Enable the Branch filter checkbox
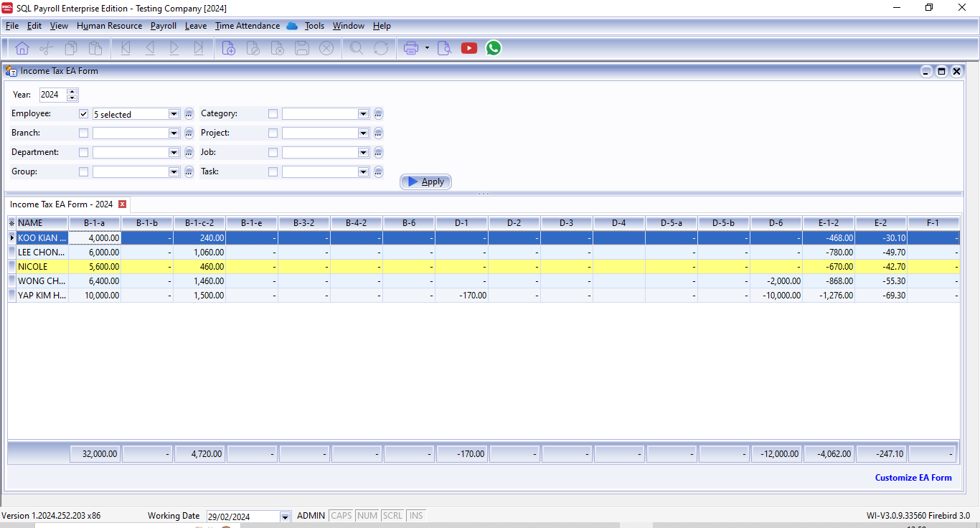The image size is (980, 528). click(84, 133)
